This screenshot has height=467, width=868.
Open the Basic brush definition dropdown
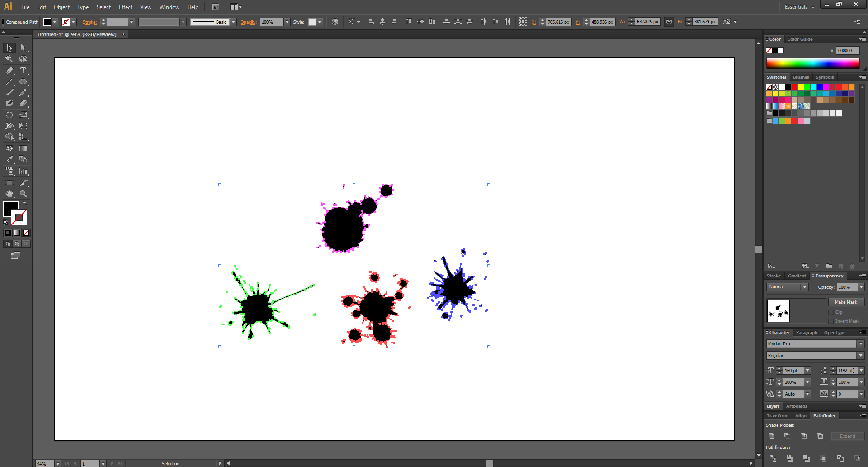233,22
